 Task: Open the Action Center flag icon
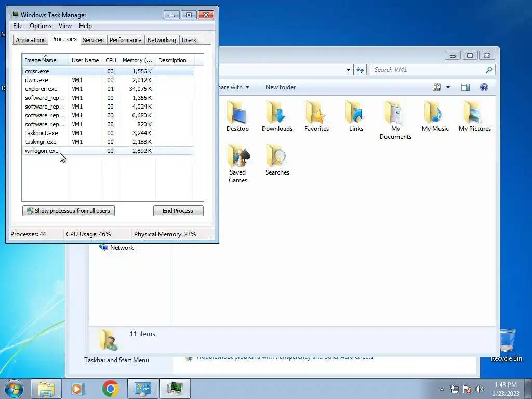(x=467, y=389)
